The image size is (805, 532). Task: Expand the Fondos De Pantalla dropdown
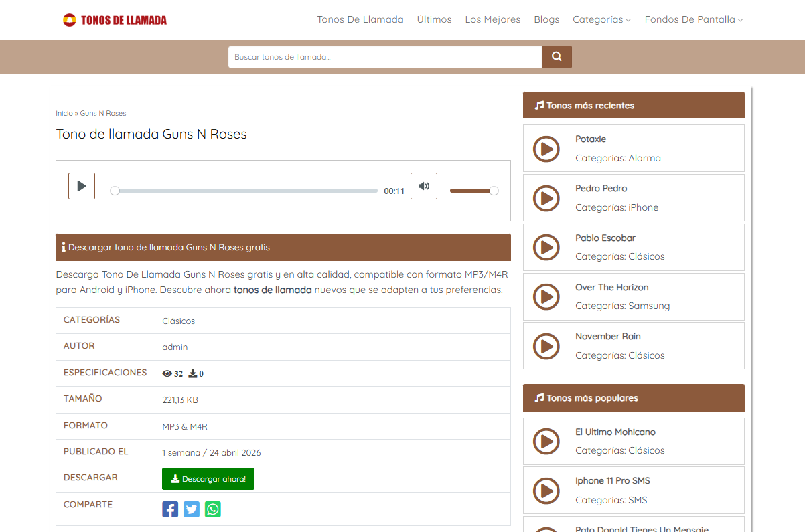(694, 19)
